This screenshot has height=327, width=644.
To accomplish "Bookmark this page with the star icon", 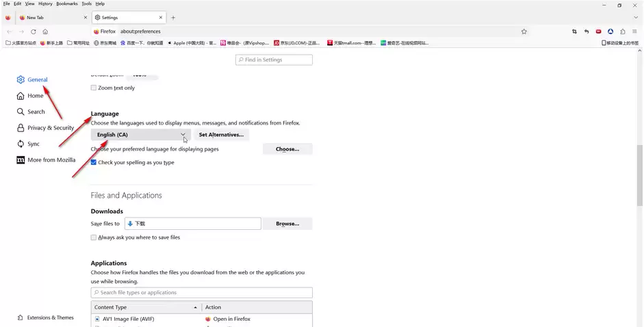I will click(524, 31).
